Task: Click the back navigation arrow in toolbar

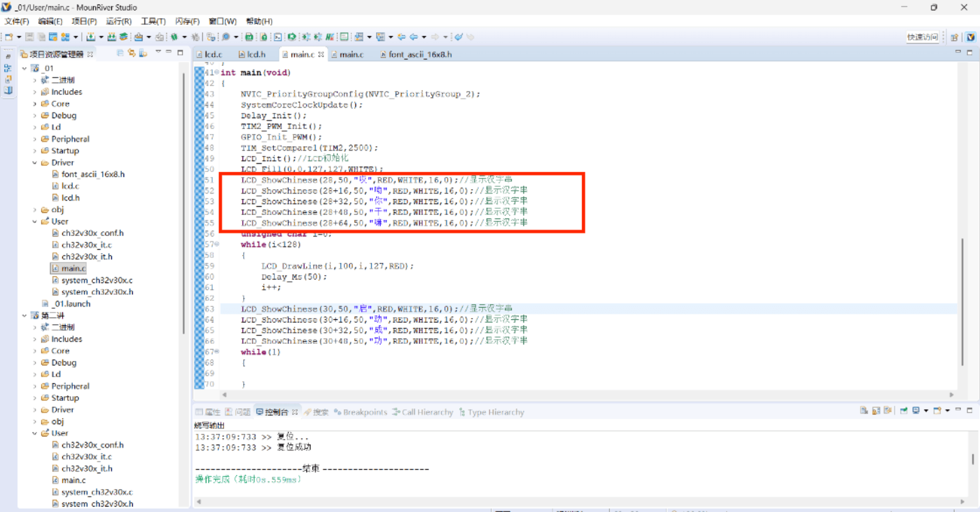Action: [x=414, y=37]
